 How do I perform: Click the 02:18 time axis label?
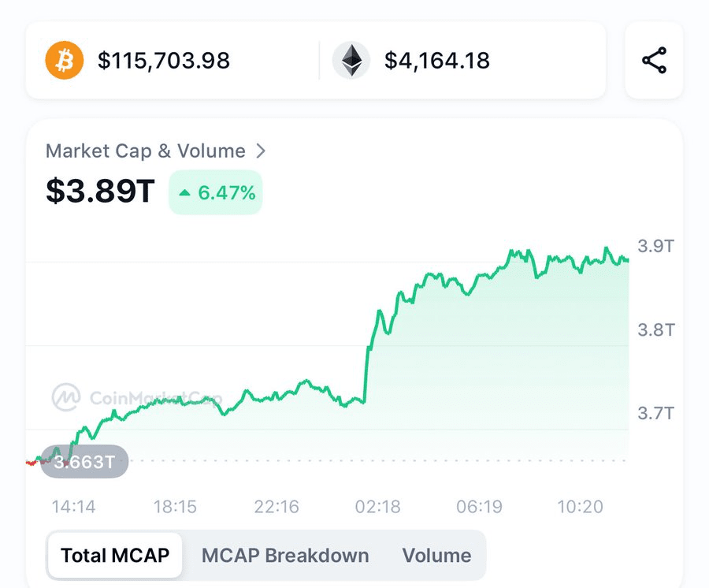378,507
